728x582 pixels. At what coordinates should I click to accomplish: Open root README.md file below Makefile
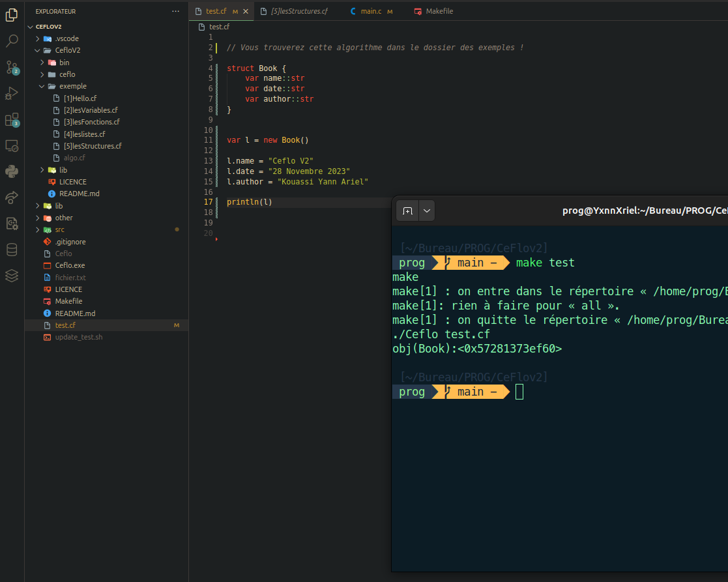pos(75,313)
